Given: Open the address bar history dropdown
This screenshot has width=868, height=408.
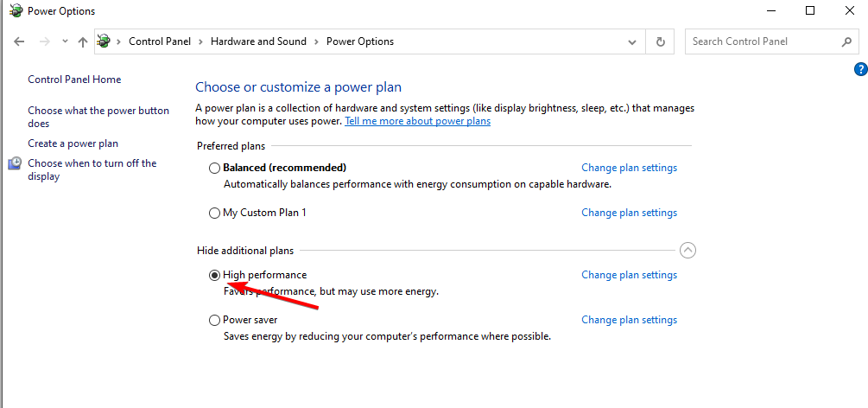Looking at the screenshot, I should (635, 41).
